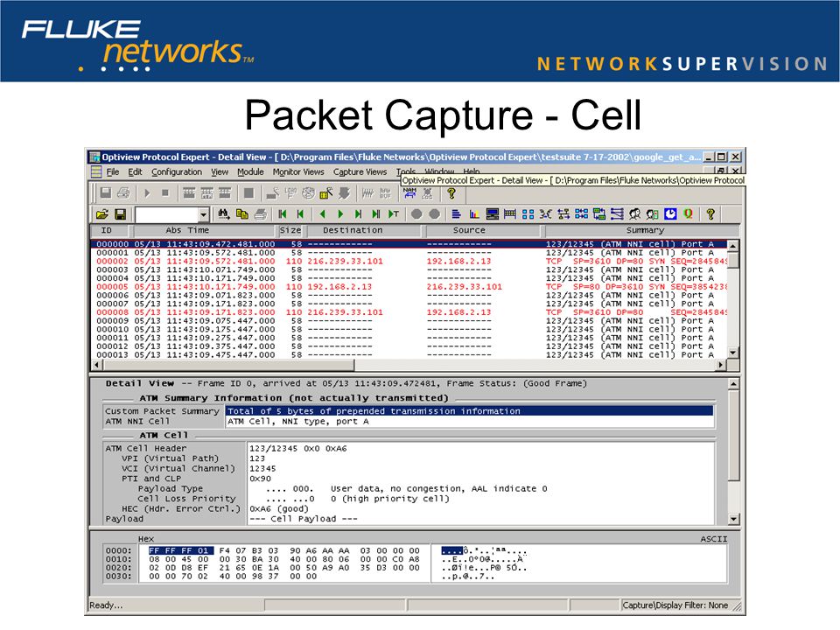Screen dimensions: 840x630
Task: Click the highlighted hex bytes 'FF FF FF 01'
Action: coord(180,550)
